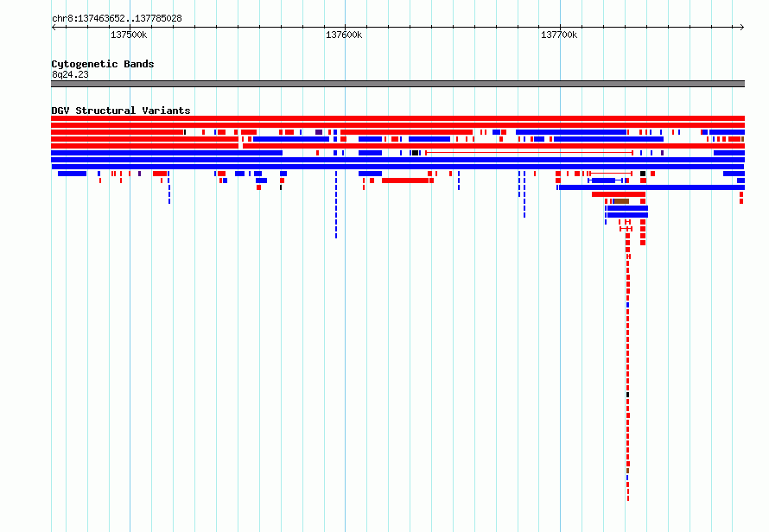This screenshot has height=532, width=769.
Task: Click the left arrowhead of the coordinate ruler
Action: coord(54,28)
